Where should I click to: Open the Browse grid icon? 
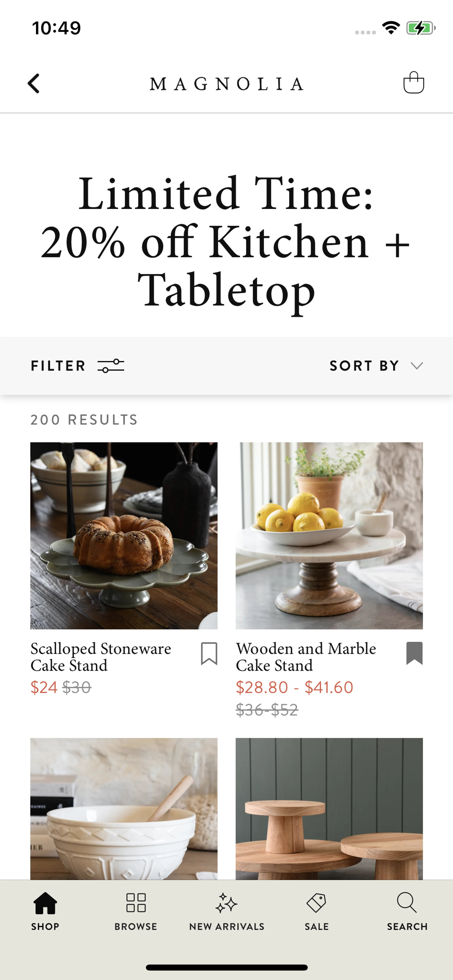[x=136, y=903]
